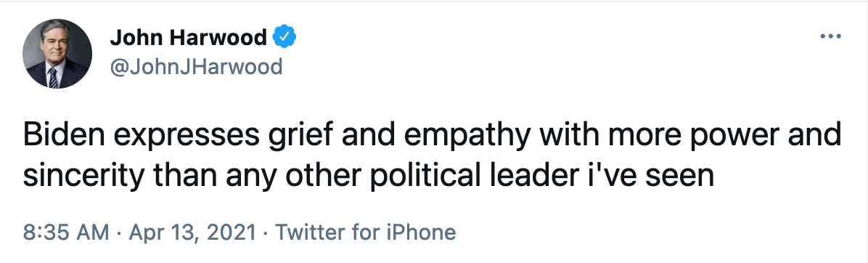Click the 8:35 AM timestamp

[65, 232]
